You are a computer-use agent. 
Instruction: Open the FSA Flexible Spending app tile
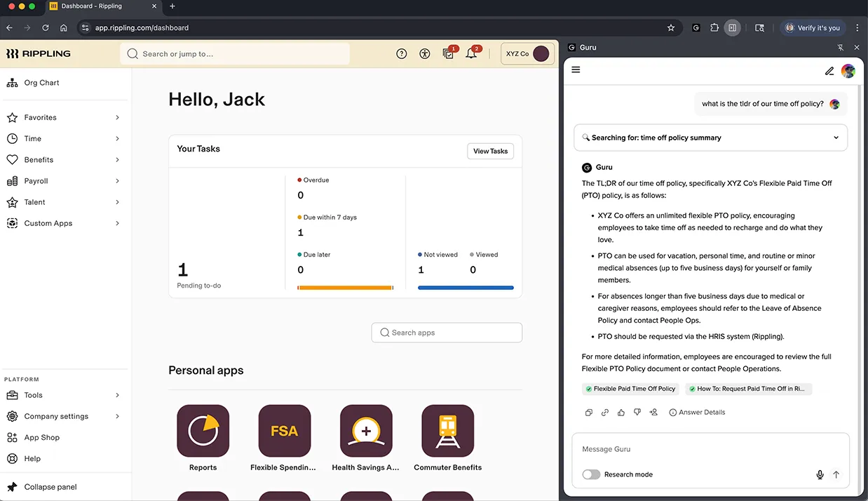coord(284,431)
